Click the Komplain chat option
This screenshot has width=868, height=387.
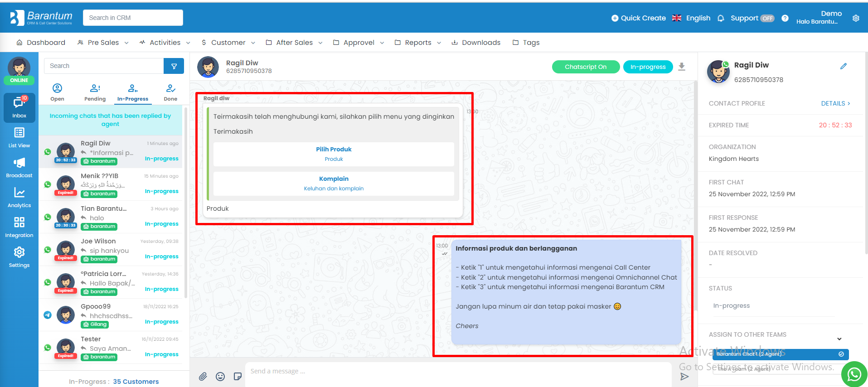(x=334, y=184)
